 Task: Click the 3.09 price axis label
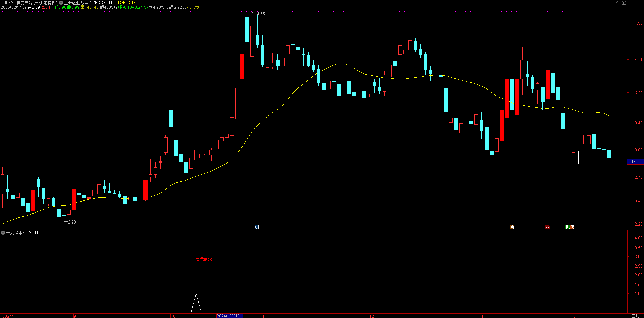click(638, 150)
